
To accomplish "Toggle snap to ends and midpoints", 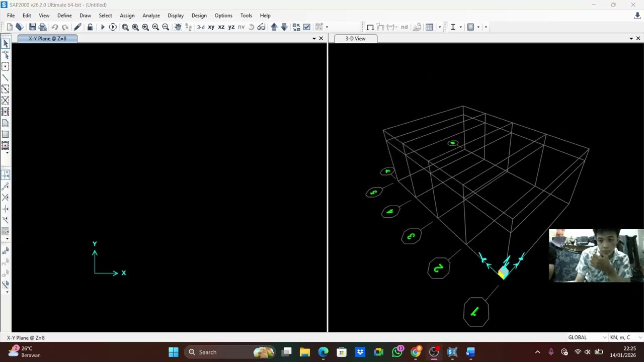I will (6, 187).
